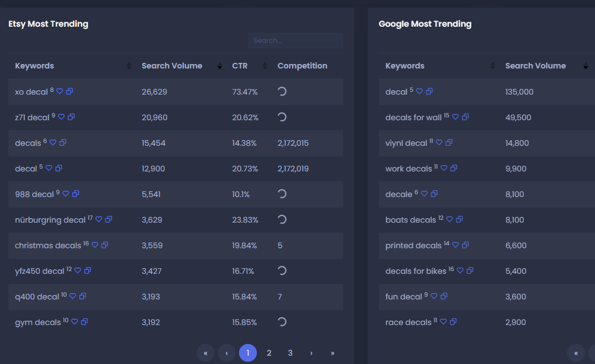Copy the 'z71 decal' keyword
595x364 pixels.
click(71, 117)
